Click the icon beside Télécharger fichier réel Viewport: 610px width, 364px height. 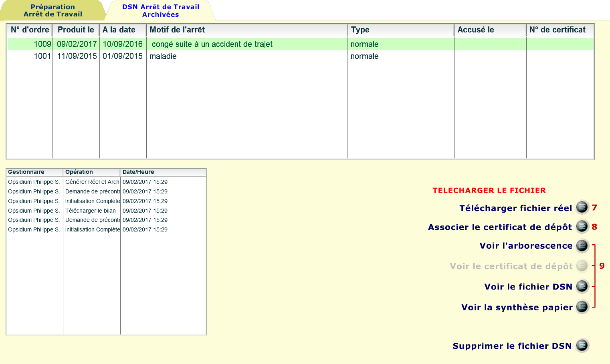click(582, 207)
